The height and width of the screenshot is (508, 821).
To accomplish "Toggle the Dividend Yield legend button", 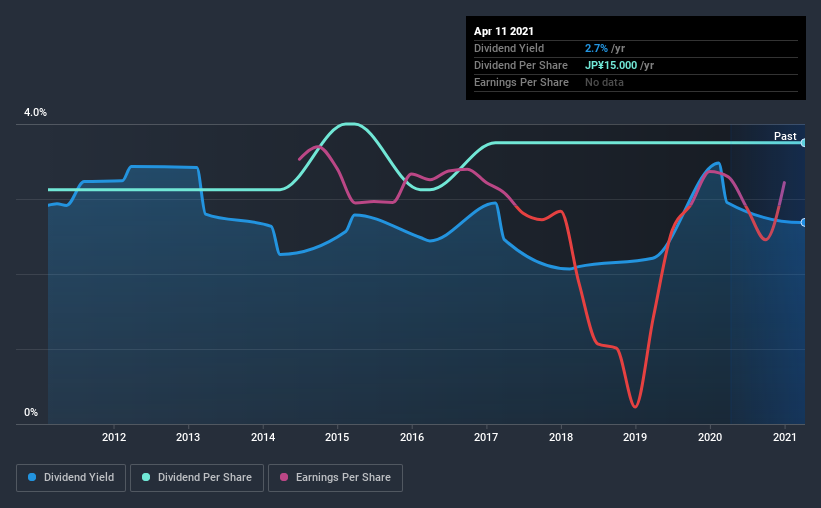I will [x=71, y=478].
